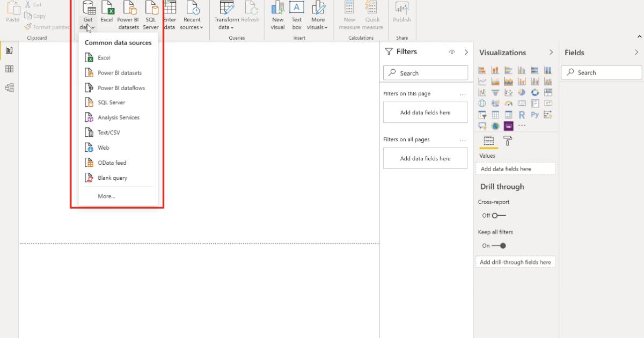
Task: Click New measure in Calculations
Action: (349, 13)
